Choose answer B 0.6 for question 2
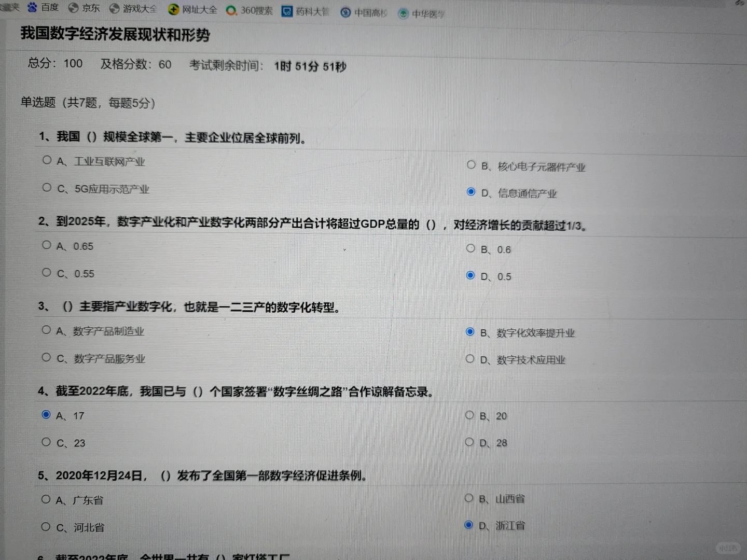The height and width of the screenshot is (560, 747). click(471, 248)
